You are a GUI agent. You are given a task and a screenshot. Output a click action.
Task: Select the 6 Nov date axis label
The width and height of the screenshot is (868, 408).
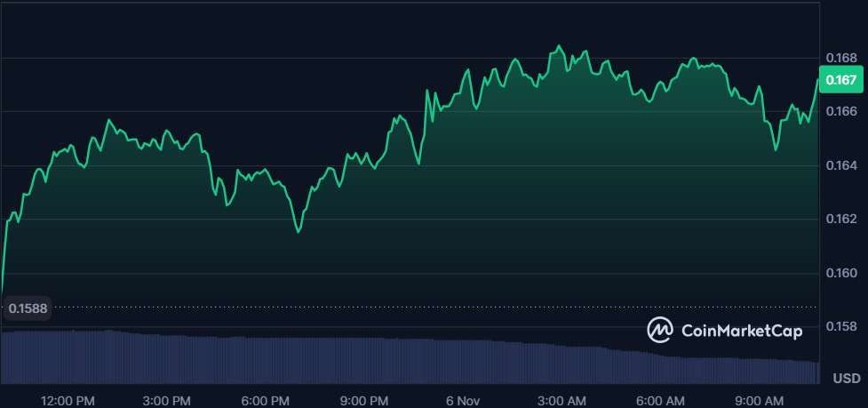pos(463,398)
